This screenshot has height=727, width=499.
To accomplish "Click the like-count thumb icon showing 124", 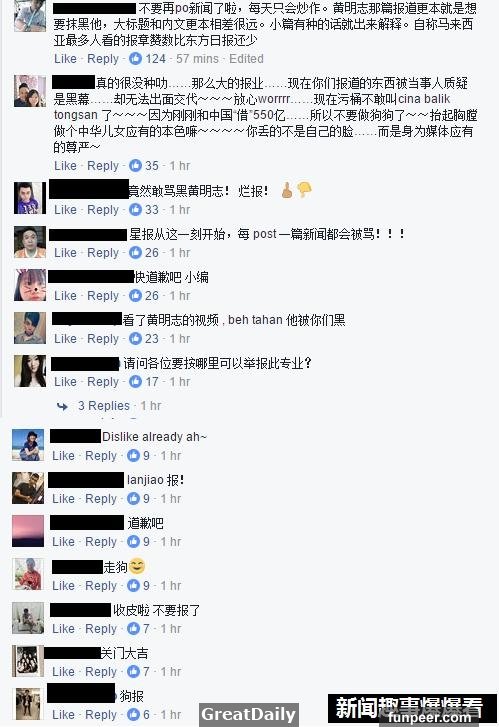I will [135, 59].
